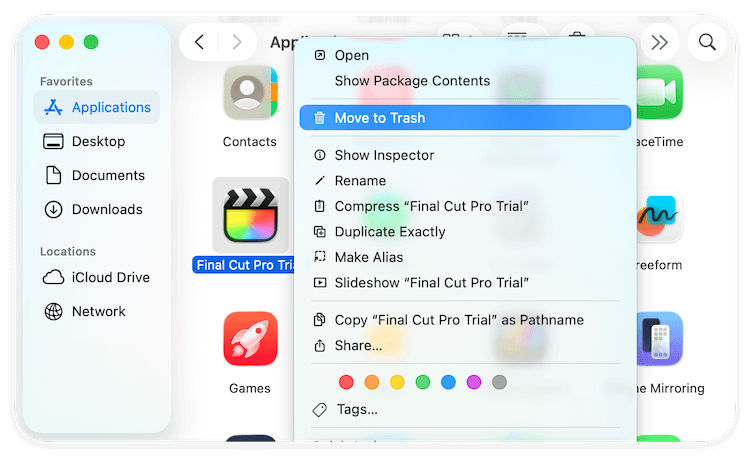
Task: Choose Show Package Contents
Action: [465, 80]
